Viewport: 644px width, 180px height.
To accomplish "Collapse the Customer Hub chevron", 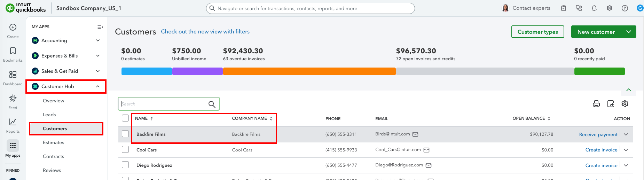I will tap(98, 86).
